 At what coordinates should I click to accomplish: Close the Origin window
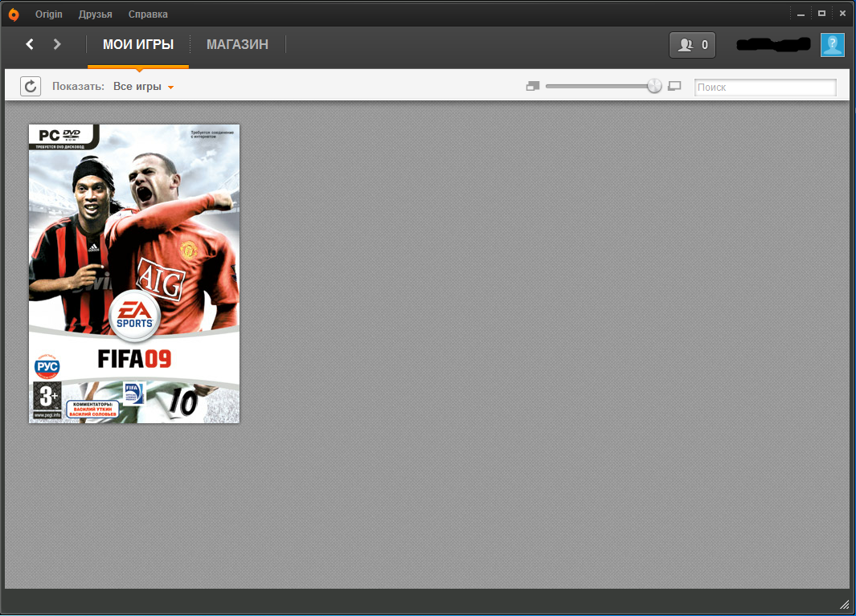(x=842, y=14)
